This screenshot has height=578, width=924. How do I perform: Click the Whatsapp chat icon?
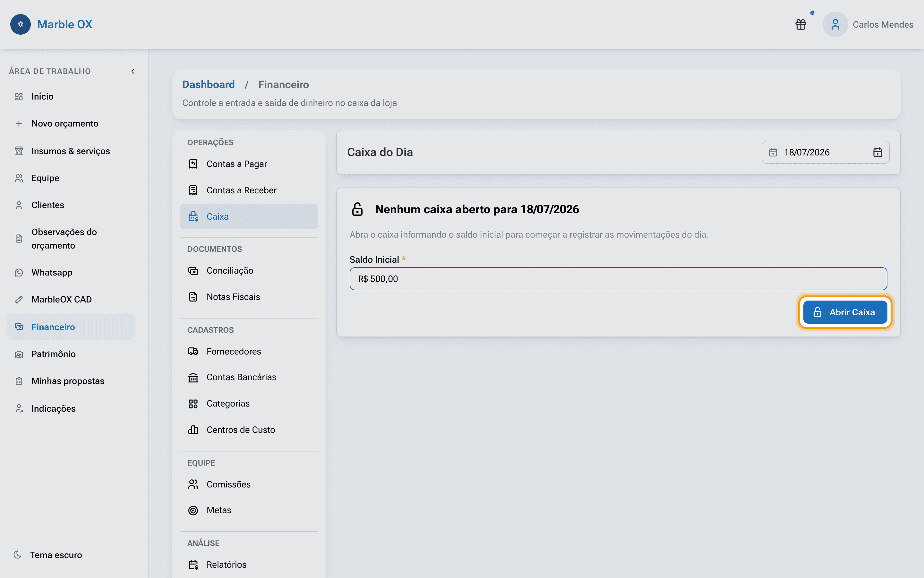19,273
